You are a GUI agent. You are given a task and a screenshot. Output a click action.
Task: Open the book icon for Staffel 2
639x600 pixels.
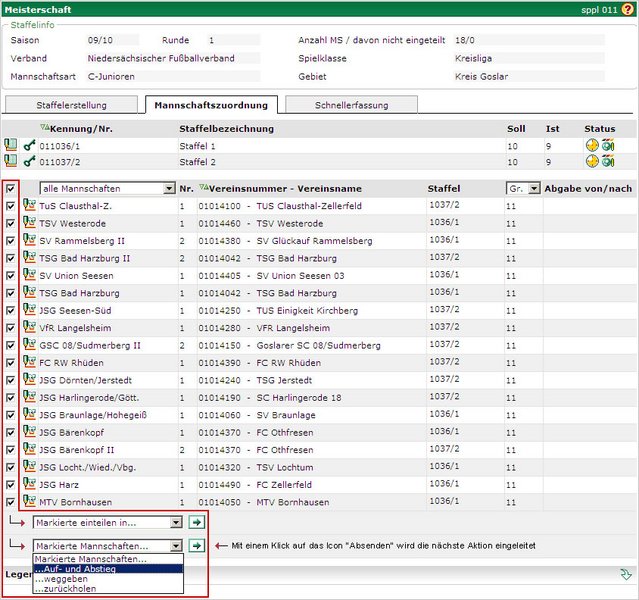pyautogui.click(x=11, y=161)
